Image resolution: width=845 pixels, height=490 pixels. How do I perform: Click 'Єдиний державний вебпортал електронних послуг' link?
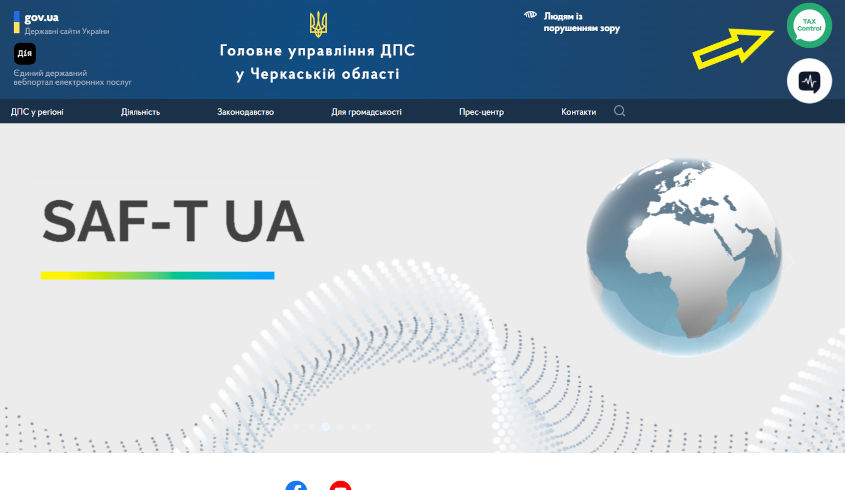pyautogui.click(x=72, y=77)
